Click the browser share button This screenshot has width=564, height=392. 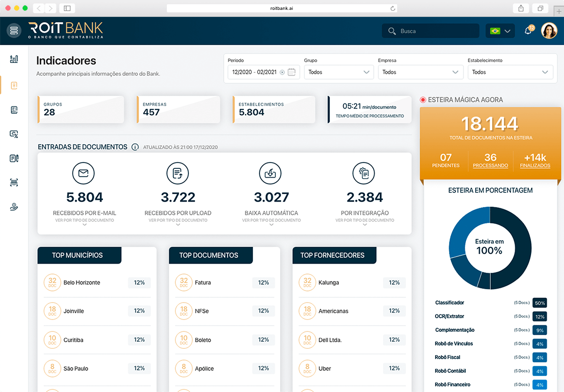tap(521, 8)
